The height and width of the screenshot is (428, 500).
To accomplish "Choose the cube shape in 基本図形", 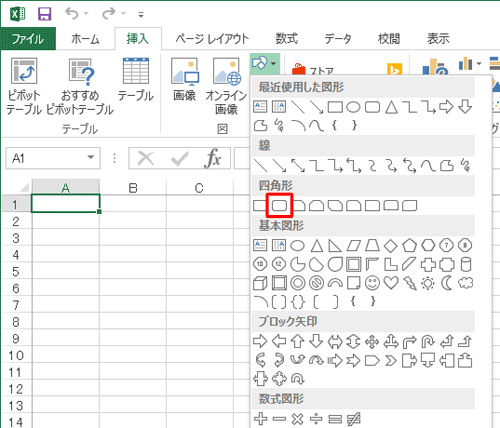I will (x=260, y=283).
